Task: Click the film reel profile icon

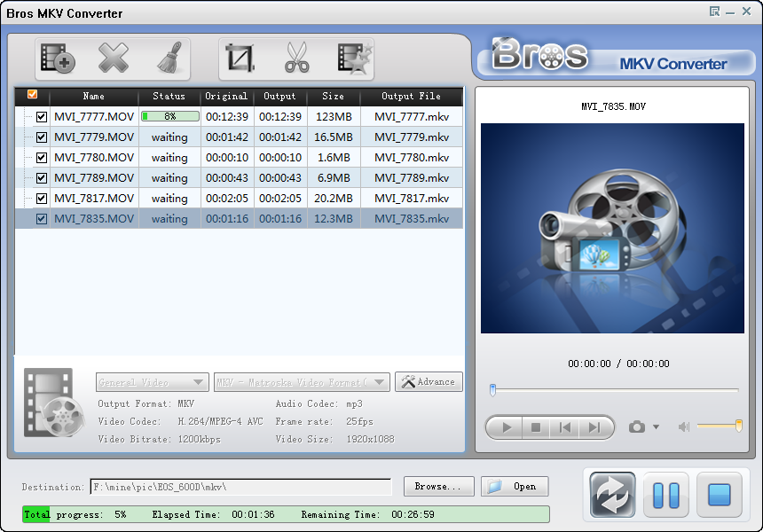Action: click(x=54, y=403)
